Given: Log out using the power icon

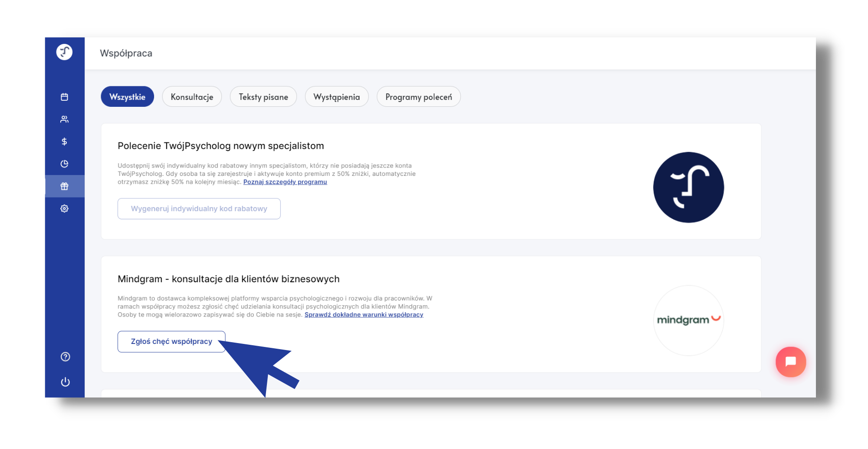Looking at the screenshot, I should [65, 382].
